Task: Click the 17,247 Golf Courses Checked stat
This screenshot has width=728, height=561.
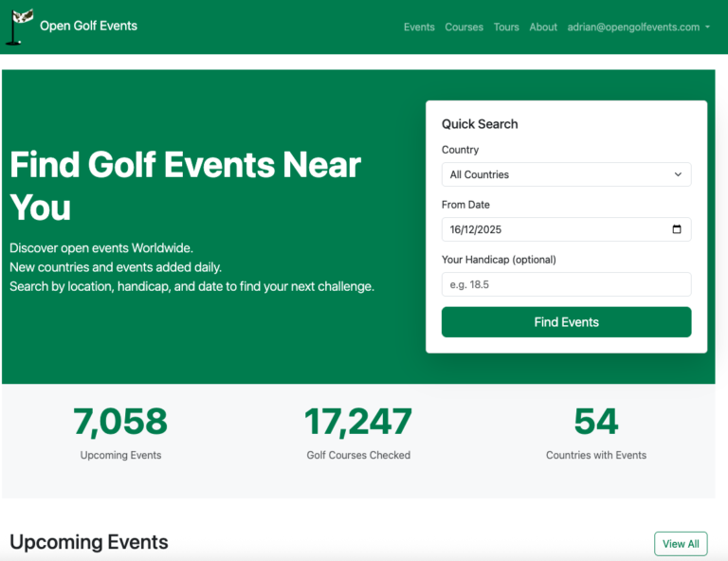Action: pos(358,423)
